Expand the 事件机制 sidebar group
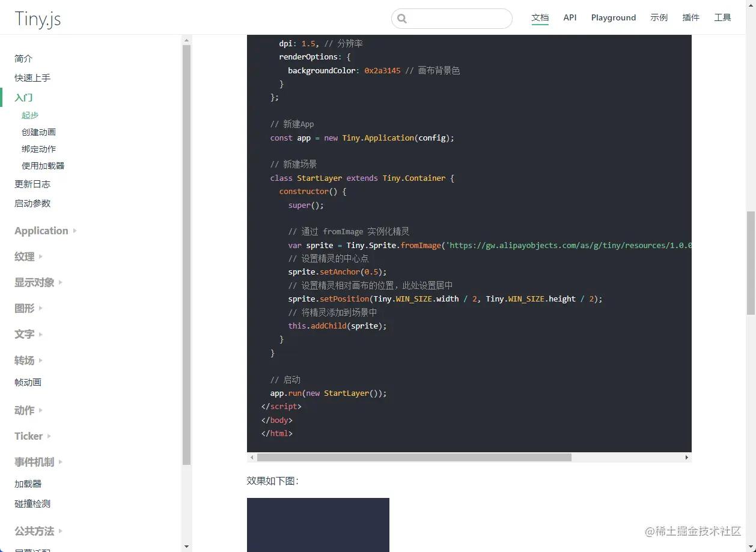The height and width of the screenshot is (552, 756). click(38, 462)
